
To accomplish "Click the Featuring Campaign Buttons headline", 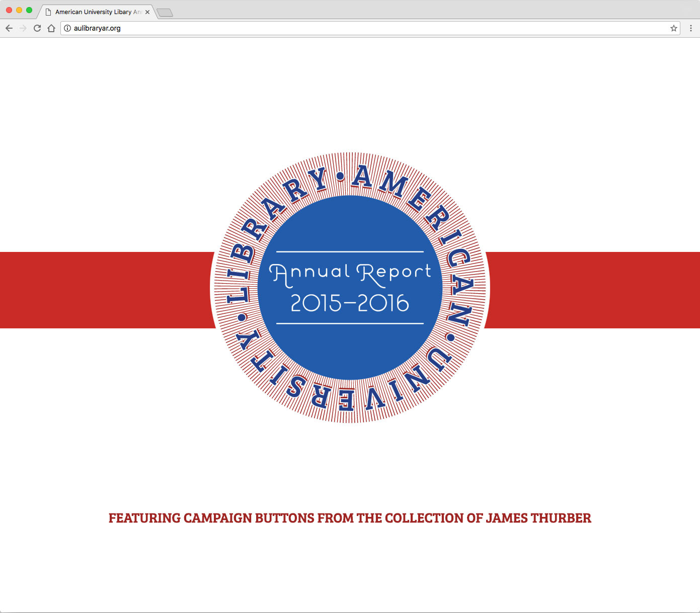I will coord(350,518).
